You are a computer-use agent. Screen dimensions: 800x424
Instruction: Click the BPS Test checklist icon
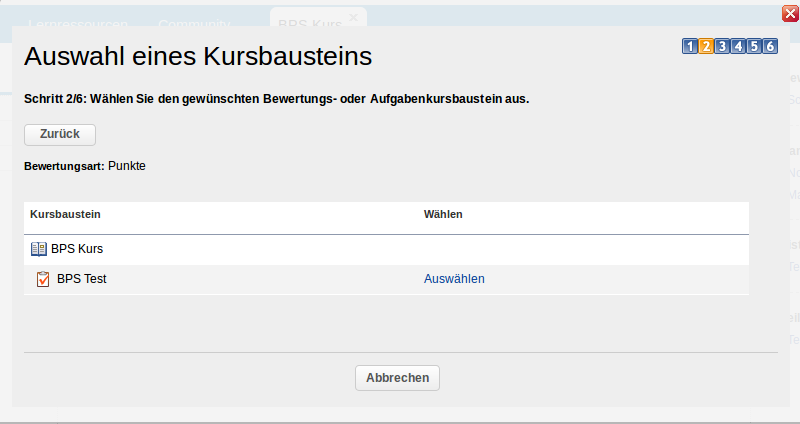click(43, 279)
